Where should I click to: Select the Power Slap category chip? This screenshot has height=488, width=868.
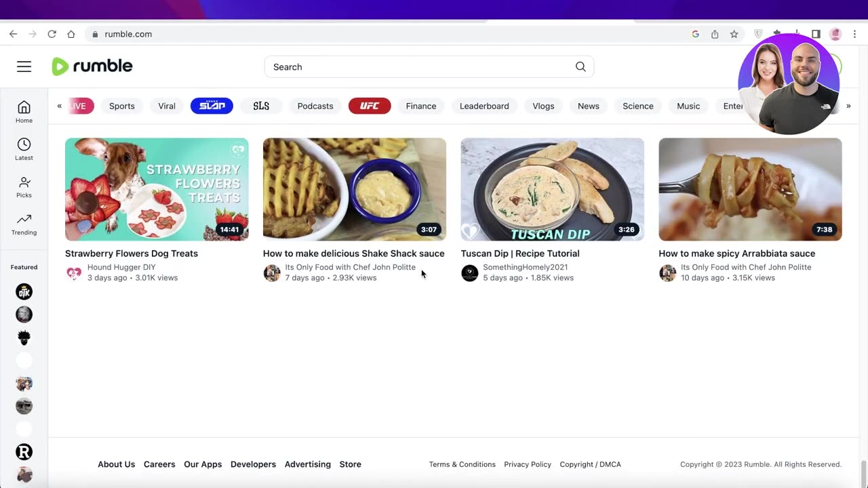212,106
